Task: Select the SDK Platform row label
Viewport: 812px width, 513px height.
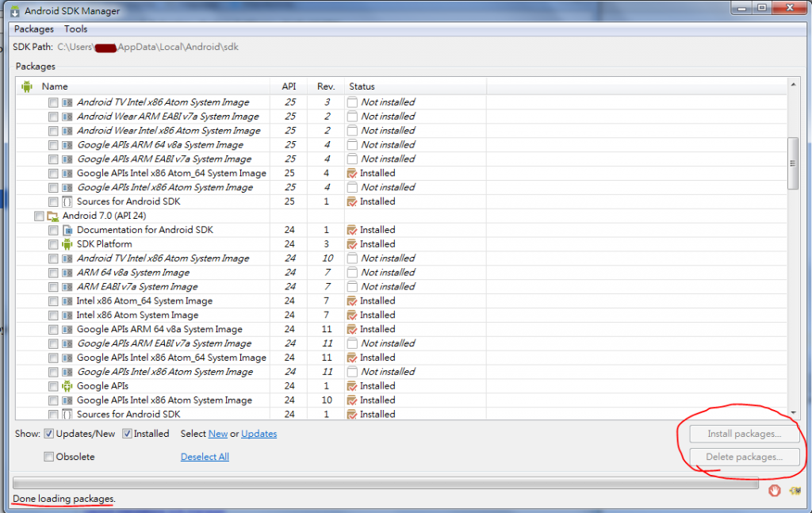Action: pos(104,244)
